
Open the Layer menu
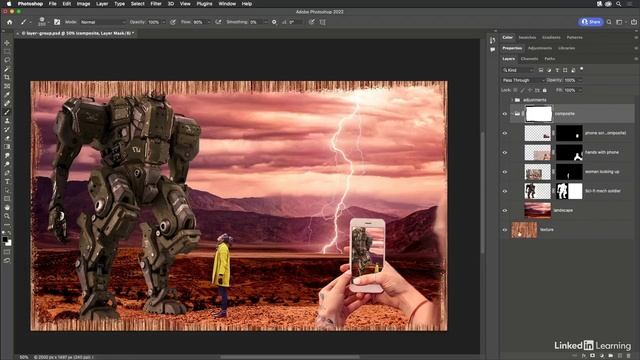[102, 4]
